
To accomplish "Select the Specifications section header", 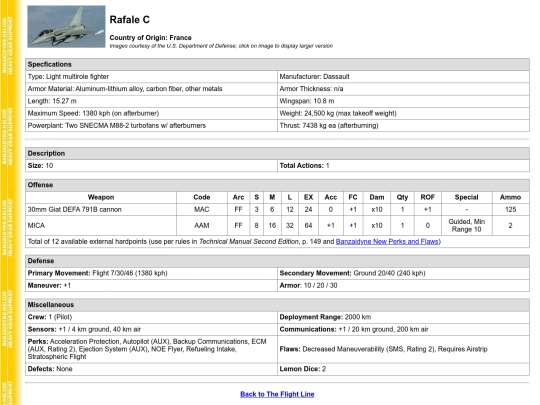I will tap(277, 64).
